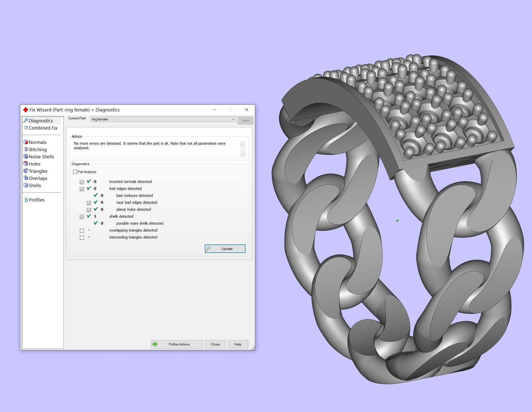The height and width of the screenshot is (412, 532).
Task: Uncheck the inverted normals detected checkbox
Action: coord(82,182)
